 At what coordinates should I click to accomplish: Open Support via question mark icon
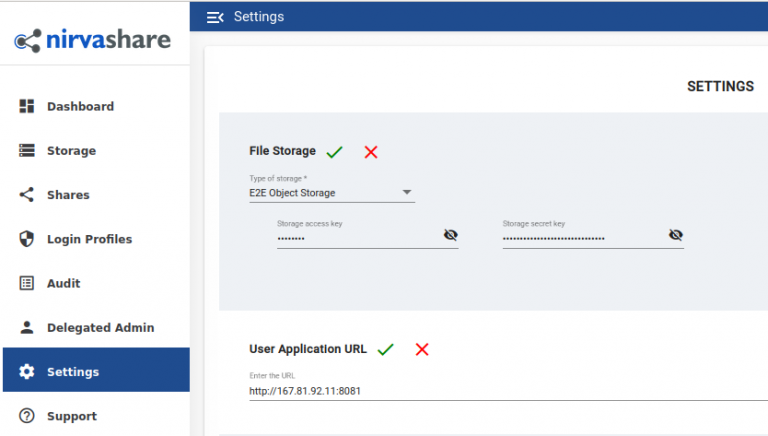point(26,416)
